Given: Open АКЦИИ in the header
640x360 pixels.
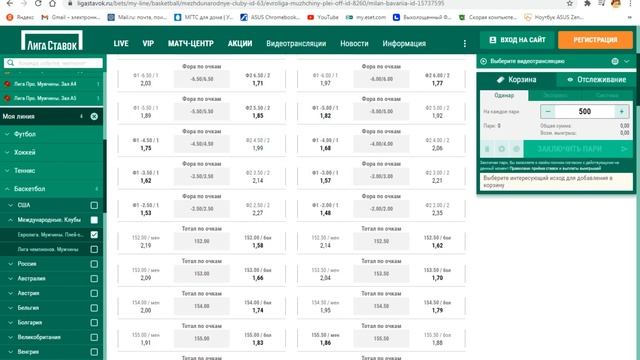Looking at the screenshot, I should pos(240,44).
